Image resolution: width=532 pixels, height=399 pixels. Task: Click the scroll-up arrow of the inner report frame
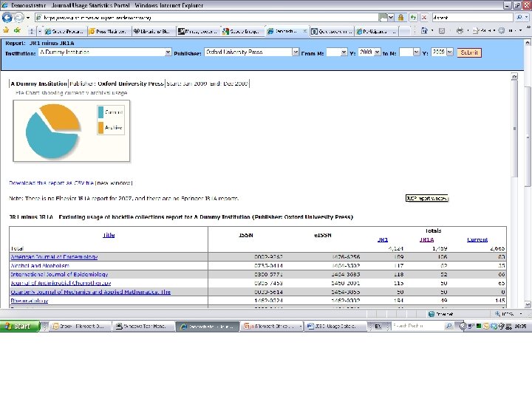pos(514,77)
